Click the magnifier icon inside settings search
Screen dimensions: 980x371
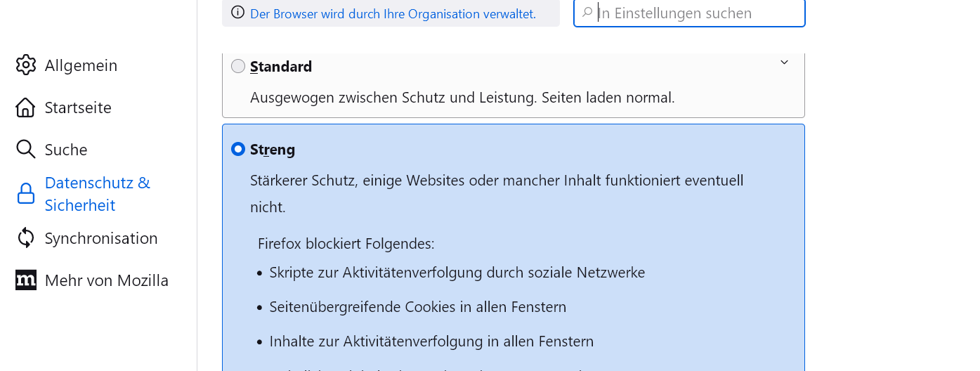pos(587,13)
